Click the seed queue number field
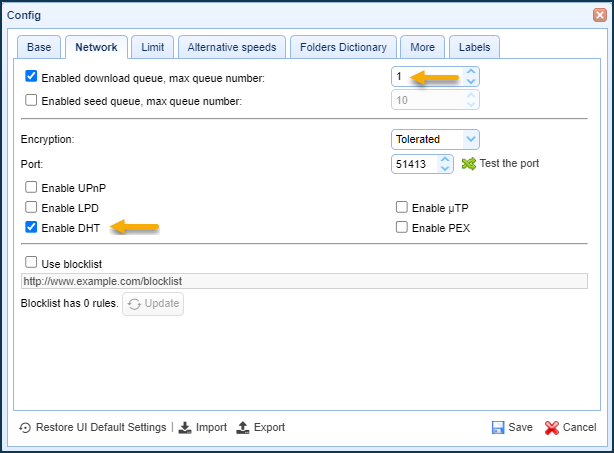 pos(428,100)
